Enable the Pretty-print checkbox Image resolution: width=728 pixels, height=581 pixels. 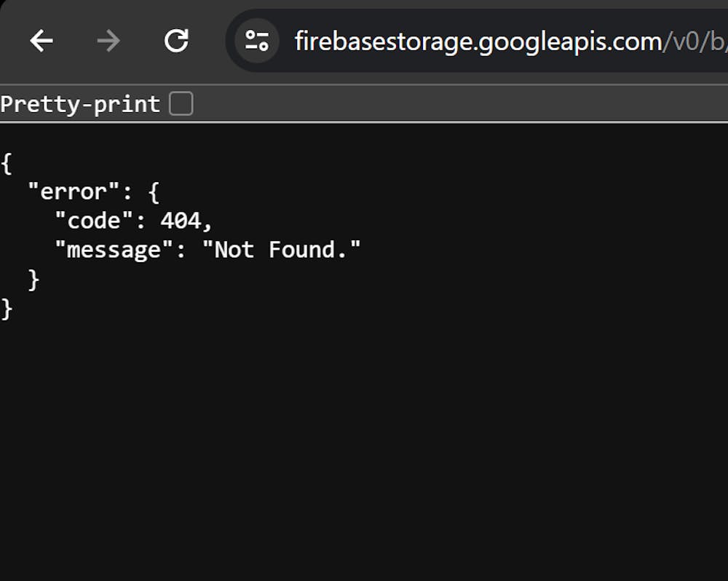point(181,104)
